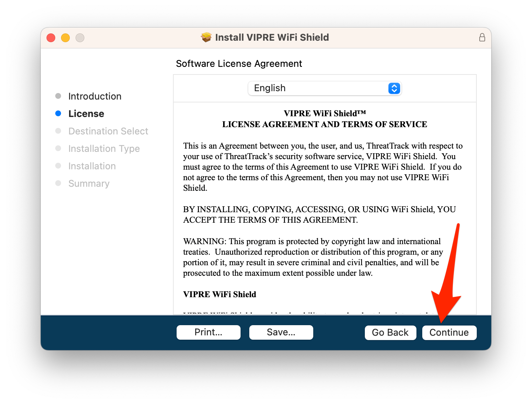Select the Introduction step in sidebar
The width and height of the screenshot is (532, 404).
click(95, 96)
